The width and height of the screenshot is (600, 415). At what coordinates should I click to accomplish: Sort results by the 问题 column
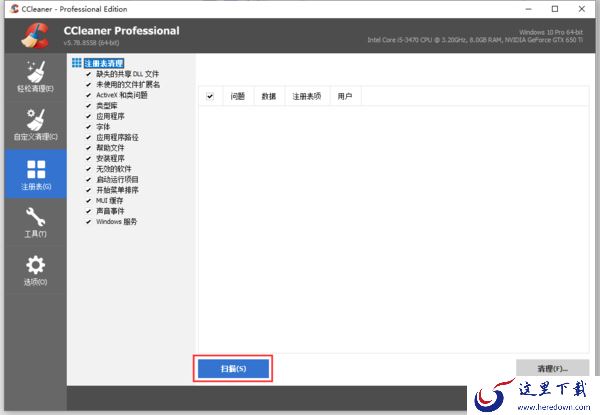coord(238,96)
